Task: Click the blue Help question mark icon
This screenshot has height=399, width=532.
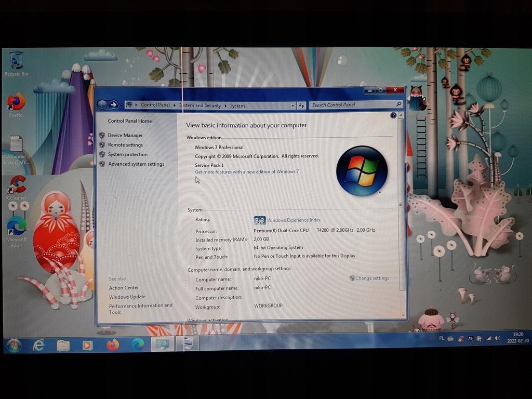Action: (x=393, y=115)
